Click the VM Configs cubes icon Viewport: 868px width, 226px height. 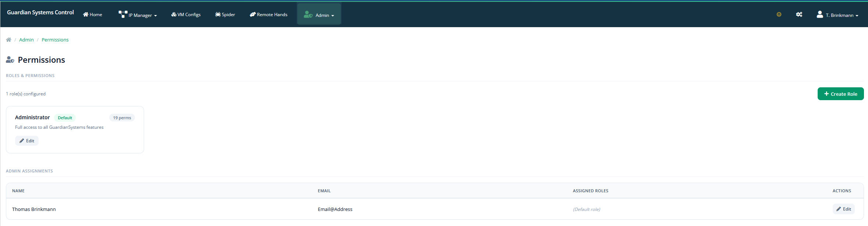[x=174, y=14]
